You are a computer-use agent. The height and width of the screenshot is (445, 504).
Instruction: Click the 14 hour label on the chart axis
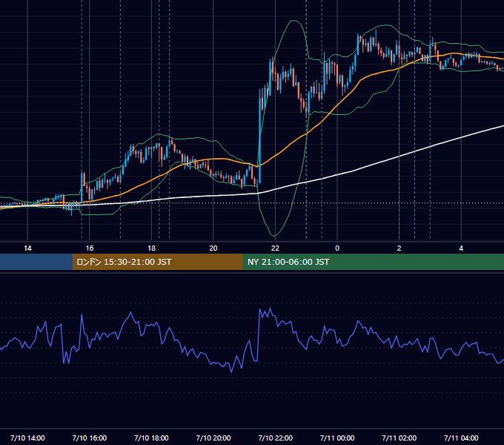click(x=27, y=248)
